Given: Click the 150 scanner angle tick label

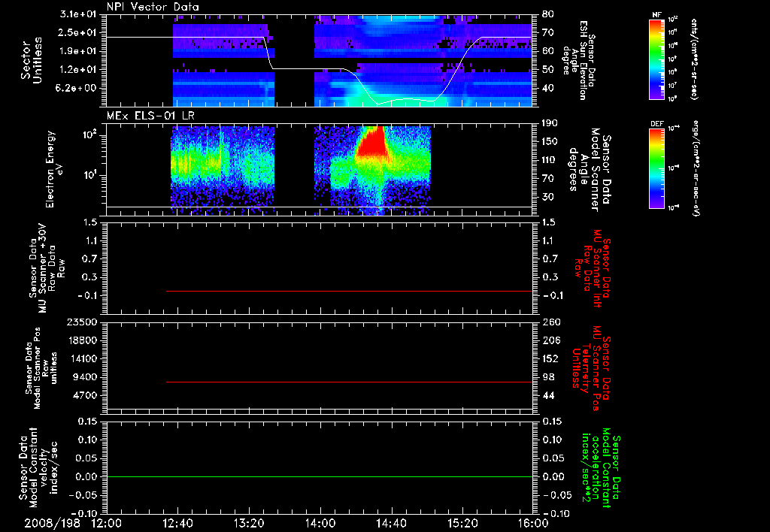Looking at the screenshot, I should 551,142.
